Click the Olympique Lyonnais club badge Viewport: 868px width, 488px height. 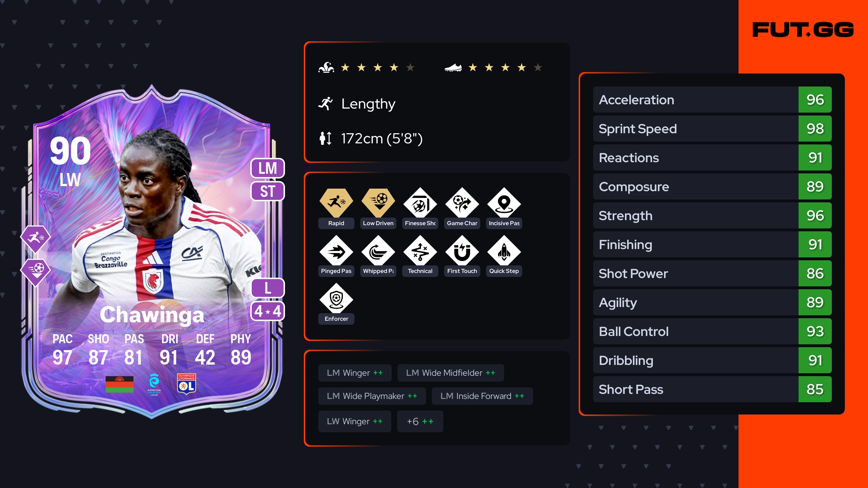[187, 384]
